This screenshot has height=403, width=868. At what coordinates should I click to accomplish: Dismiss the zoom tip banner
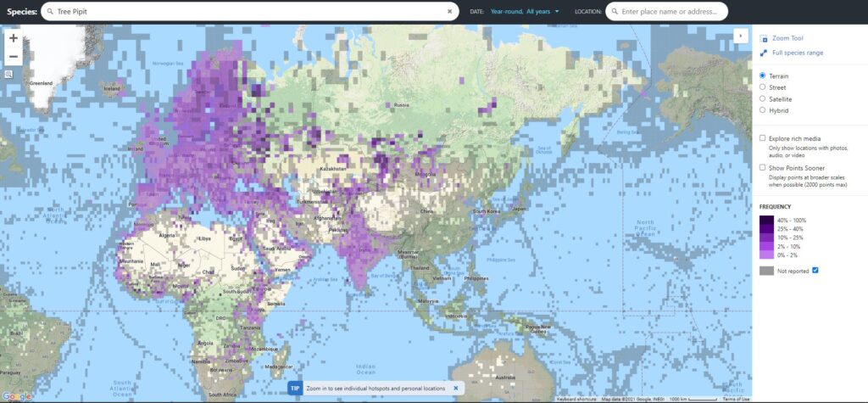(455, 388)
